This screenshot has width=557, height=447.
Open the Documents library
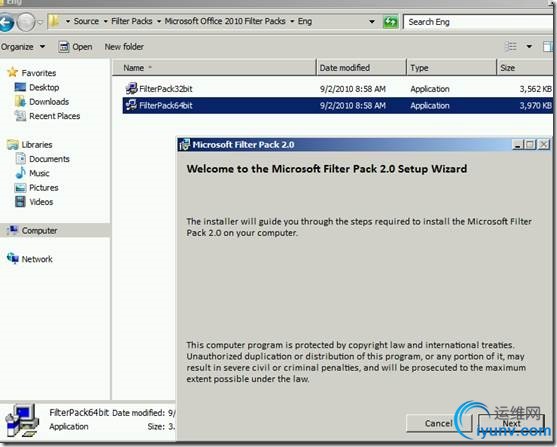tap(49, 159)
